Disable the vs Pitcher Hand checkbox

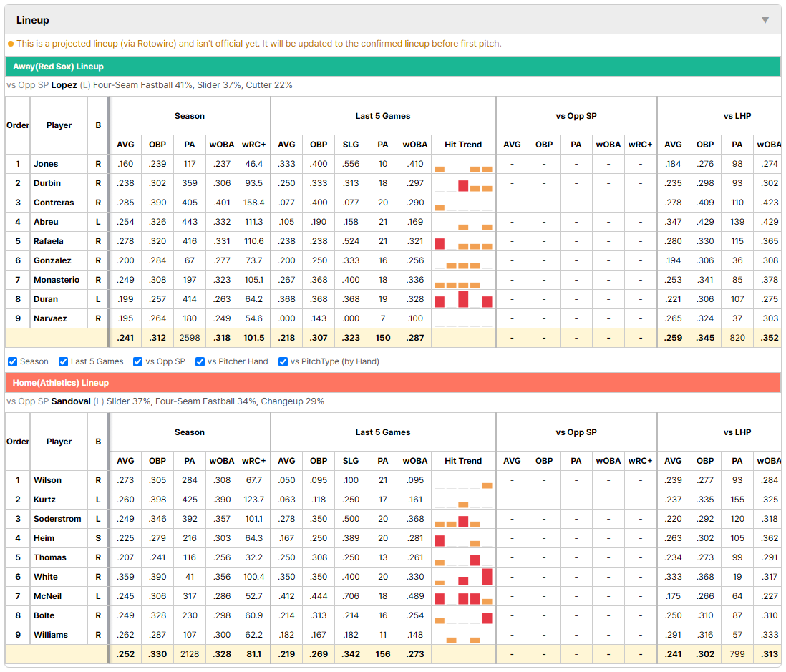200,362
